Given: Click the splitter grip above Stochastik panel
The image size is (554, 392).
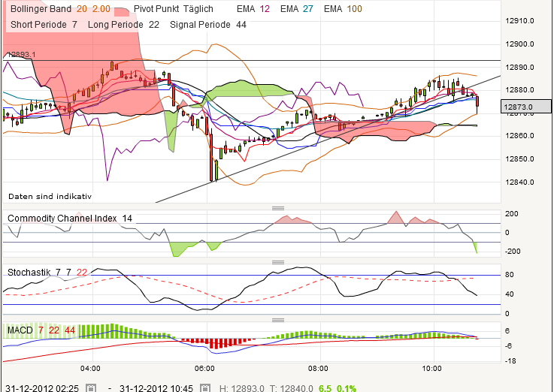Looking at the screenshot, I should pyautogui.click(x=277, y=262).
